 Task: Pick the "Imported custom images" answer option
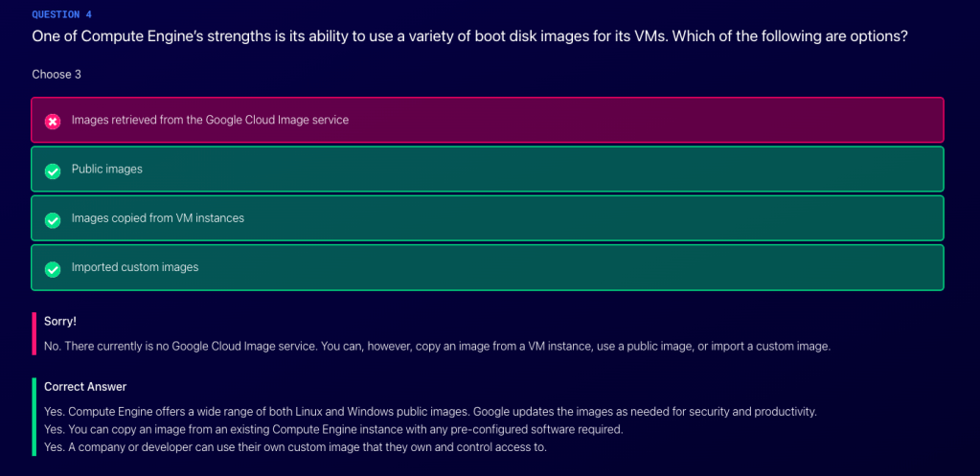pos(134,267)
